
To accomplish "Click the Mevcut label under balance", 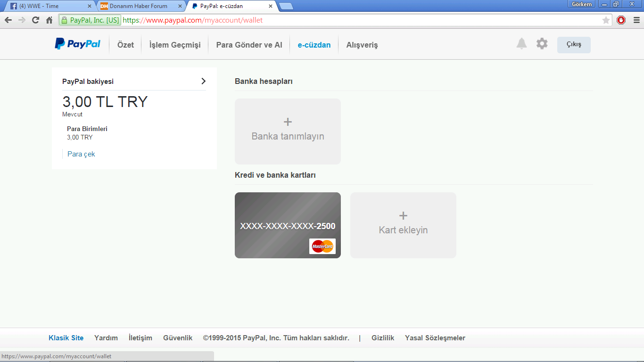I will click(x=72, y=115).
